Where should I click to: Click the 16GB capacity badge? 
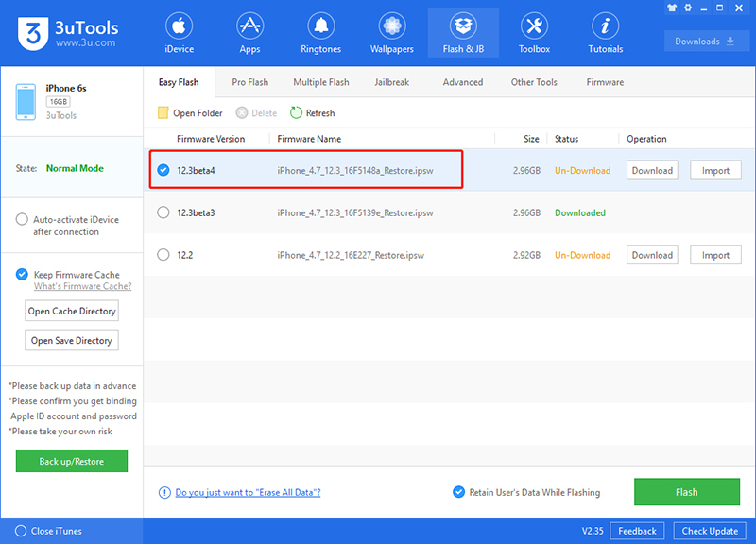click(59, 102)
